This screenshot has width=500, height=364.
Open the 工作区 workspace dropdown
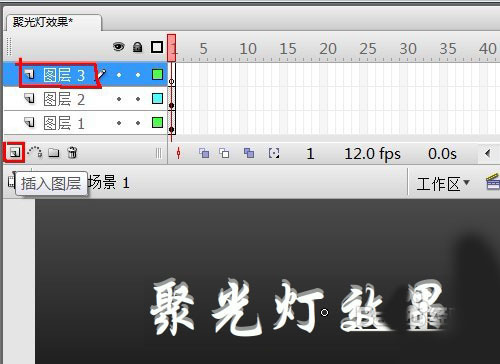tap(443, 184)
